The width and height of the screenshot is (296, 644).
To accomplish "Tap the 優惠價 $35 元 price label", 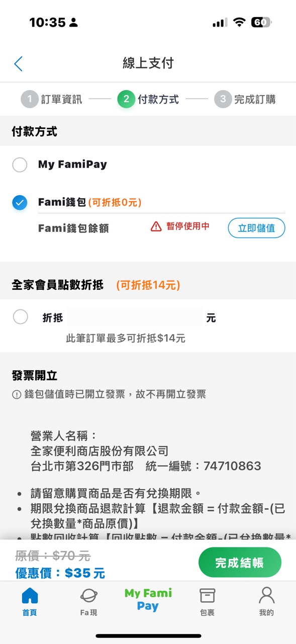I will coord(60,573).
